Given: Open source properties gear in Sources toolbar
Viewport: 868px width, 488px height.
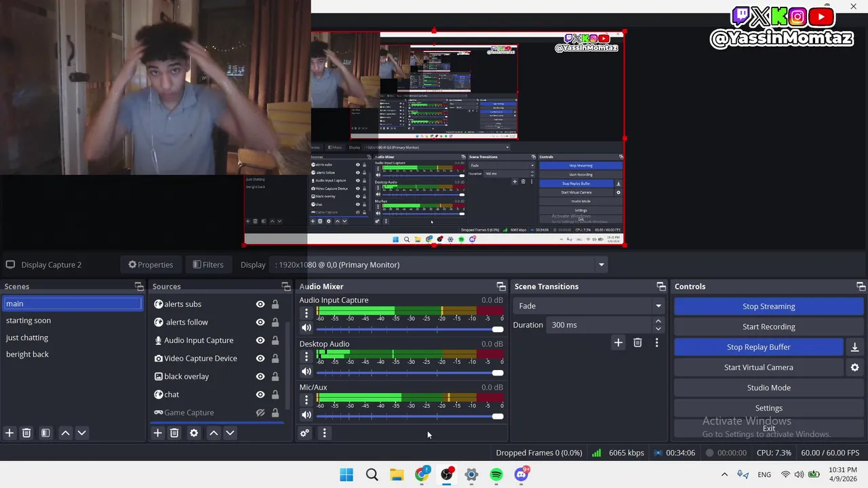Looking at the screenshot, I should click(x=194, y=433).
